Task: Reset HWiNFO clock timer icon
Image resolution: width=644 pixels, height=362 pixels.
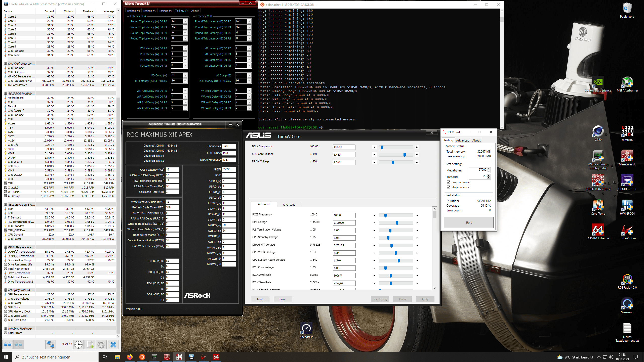Action: point(78,344)
